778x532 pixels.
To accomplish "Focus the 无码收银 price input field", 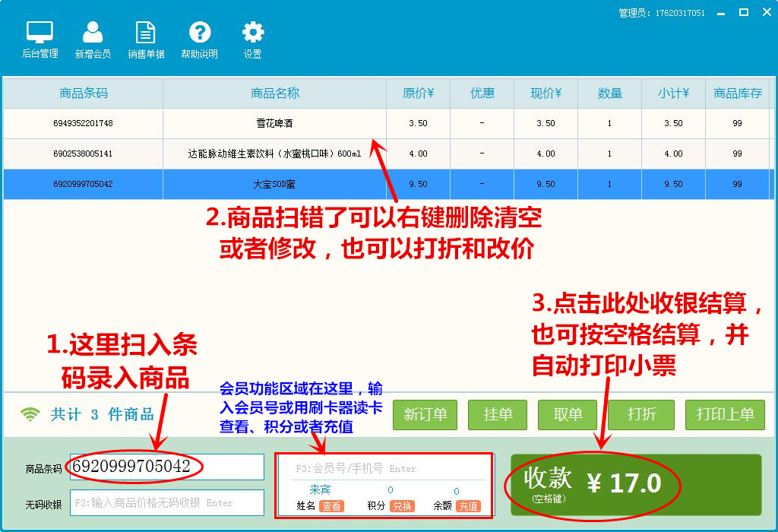I will coord(166,502).
